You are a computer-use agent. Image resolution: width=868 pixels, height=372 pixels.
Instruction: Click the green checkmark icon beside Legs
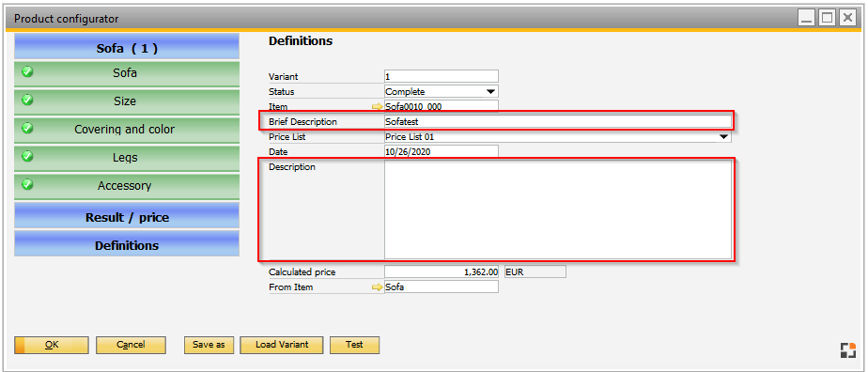tap(27, 156)
